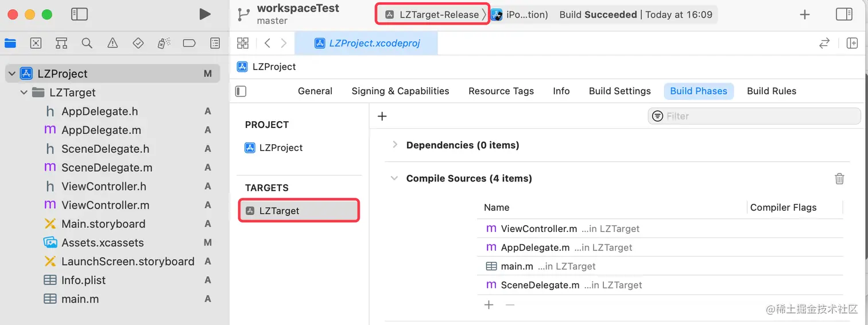
Task: Choose the iPod run destination
Action: click(x=520, y=14)
